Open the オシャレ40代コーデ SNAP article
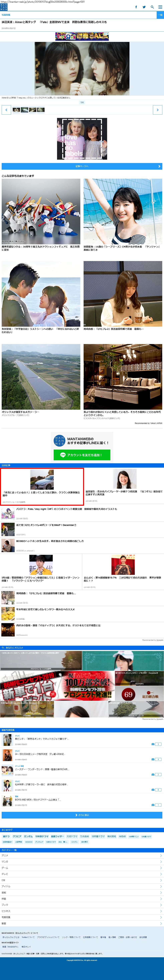This screenshot has width=164, height=980. coord(82,529)
